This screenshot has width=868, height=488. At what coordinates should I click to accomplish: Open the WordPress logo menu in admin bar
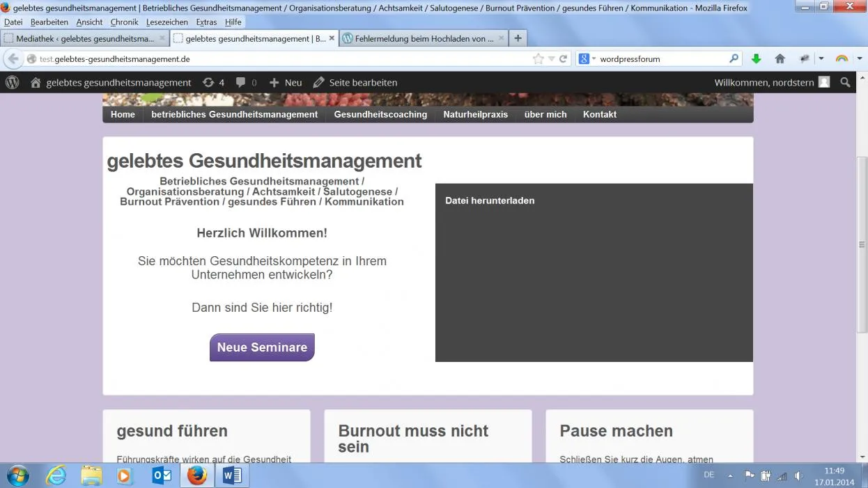click(12, 82)
